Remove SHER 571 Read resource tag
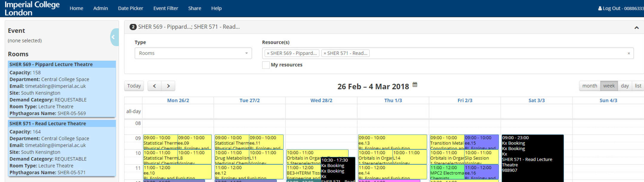 pos(325,53)
